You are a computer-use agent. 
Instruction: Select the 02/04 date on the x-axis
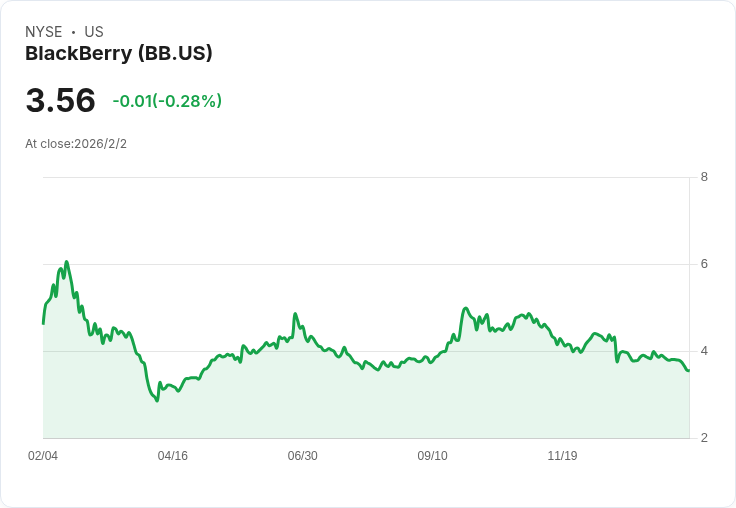pyautogui.click(x=43, y=456)
